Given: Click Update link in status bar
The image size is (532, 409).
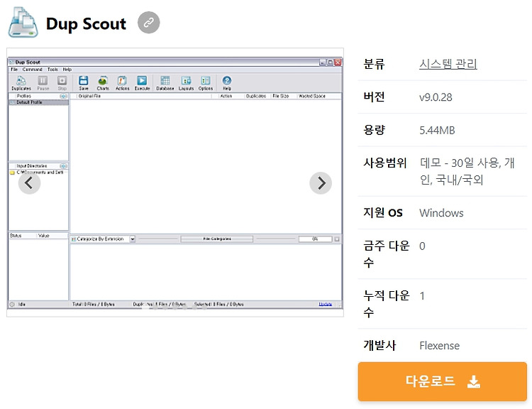Looking at the screenshot, I should (x=326, y=304).
